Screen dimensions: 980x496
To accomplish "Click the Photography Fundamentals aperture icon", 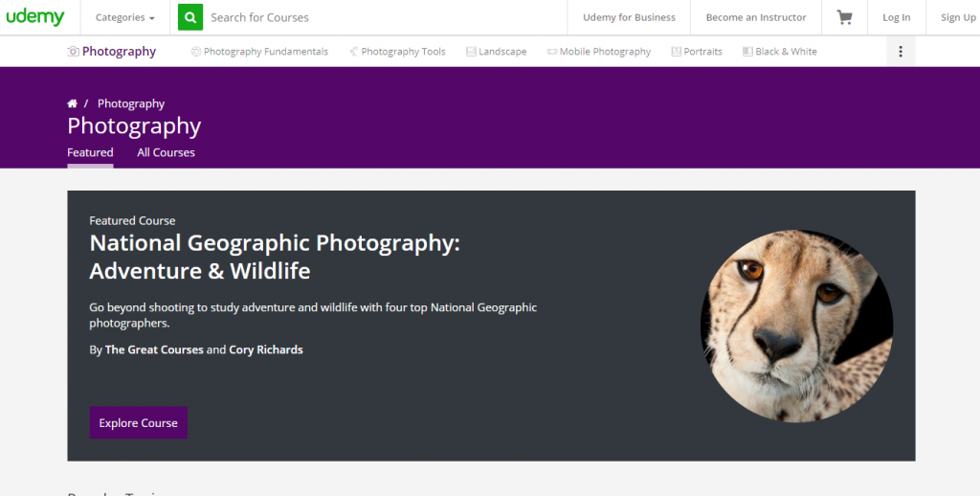I will click(x=196, y=52).
